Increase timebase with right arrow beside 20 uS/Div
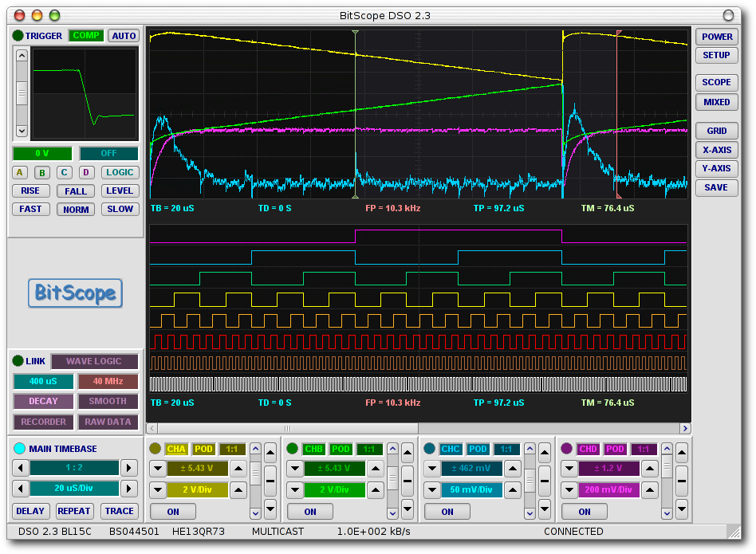This screenshot has height=554, width=756. [x=128, y=489]
